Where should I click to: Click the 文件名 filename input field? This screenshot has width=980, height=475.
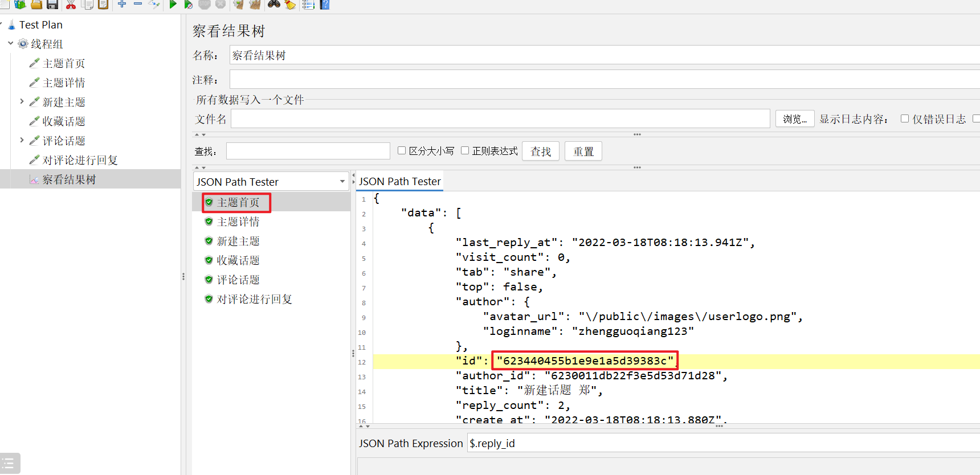pyautogui.click(x=500, y=118)
